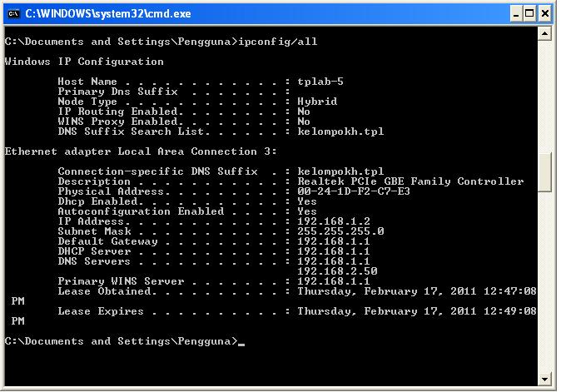Click Primary WINS Server value 192.168.1.1

click(334, 281)
